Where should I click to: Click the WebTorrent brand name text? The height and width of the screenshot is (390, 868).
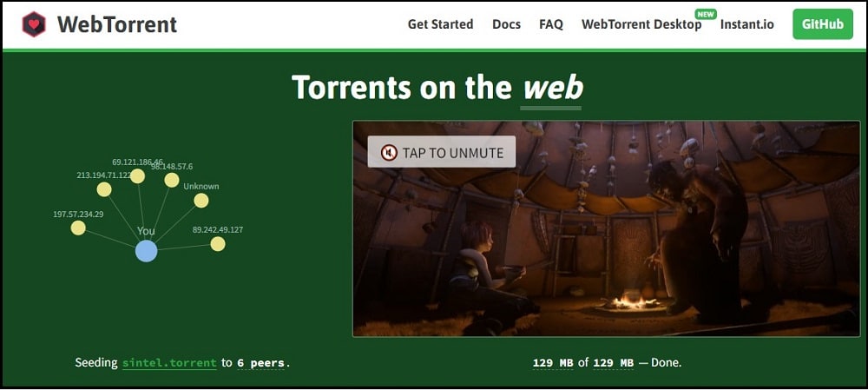[117, 24]
